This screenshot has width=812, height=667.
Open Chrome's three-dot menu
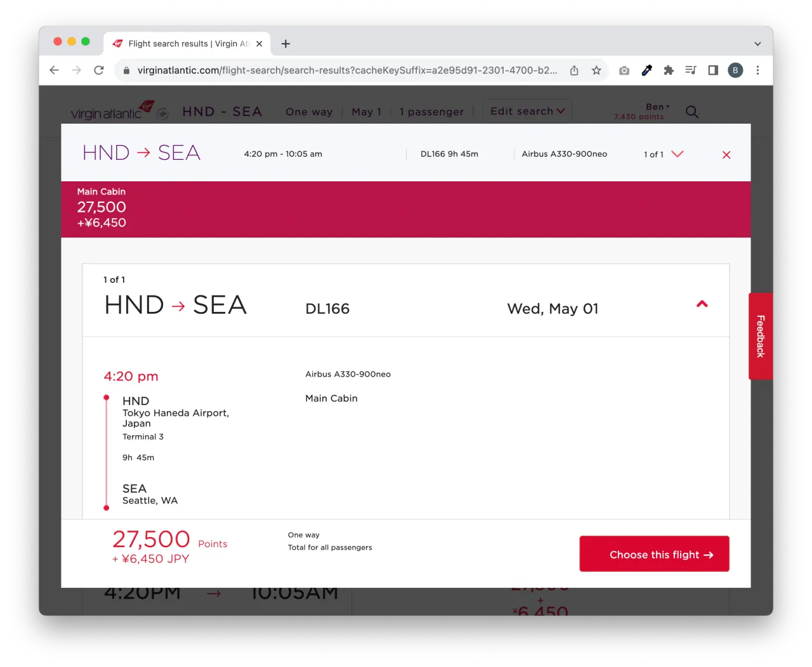pyautogui.click(x=757, y=70)
